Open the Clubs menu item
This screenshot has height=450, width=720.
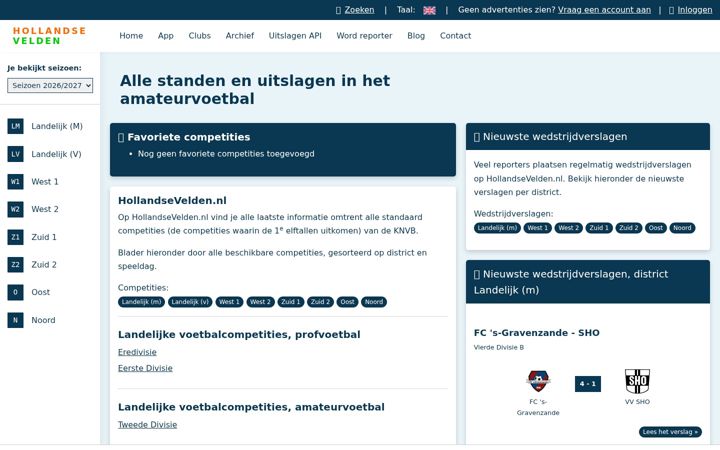point(199,36)
